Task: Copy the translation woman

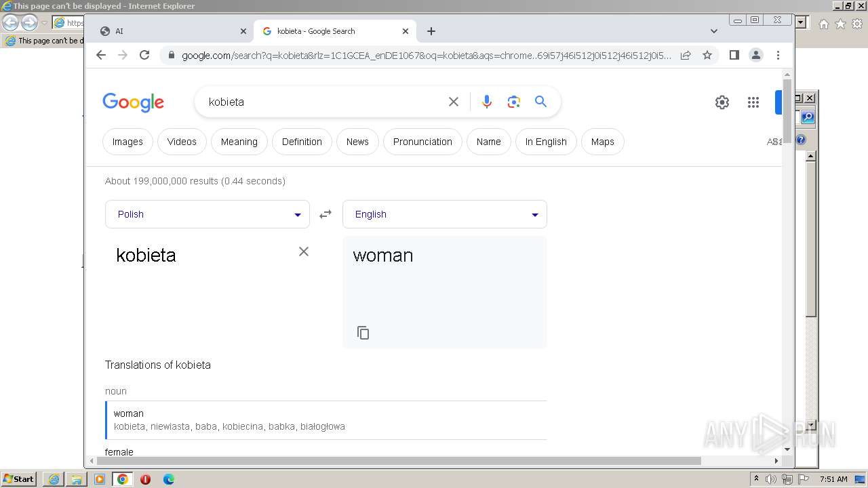Action: coord(363,333)
